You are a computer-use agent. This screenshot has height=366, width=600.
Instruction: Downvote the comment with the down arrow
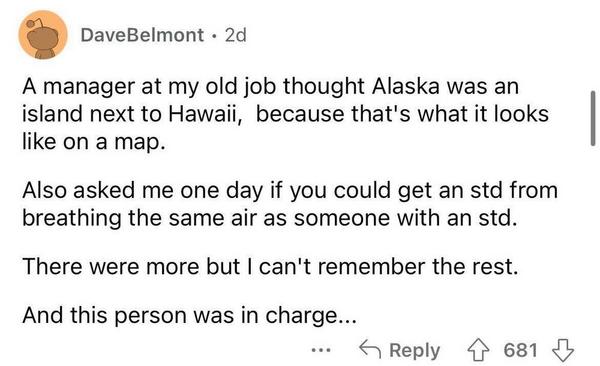562,350
